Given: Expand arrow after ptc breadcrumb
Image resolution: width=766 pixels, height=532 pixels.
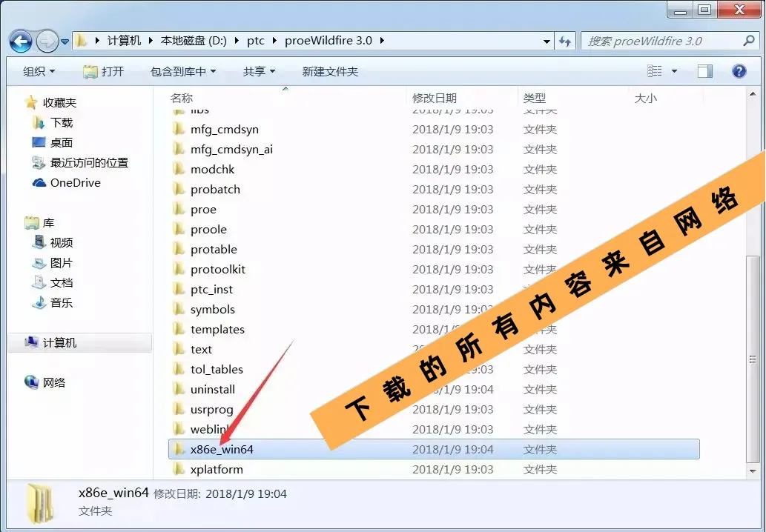Looking at the screenshot, I should (x=274, y=41).
